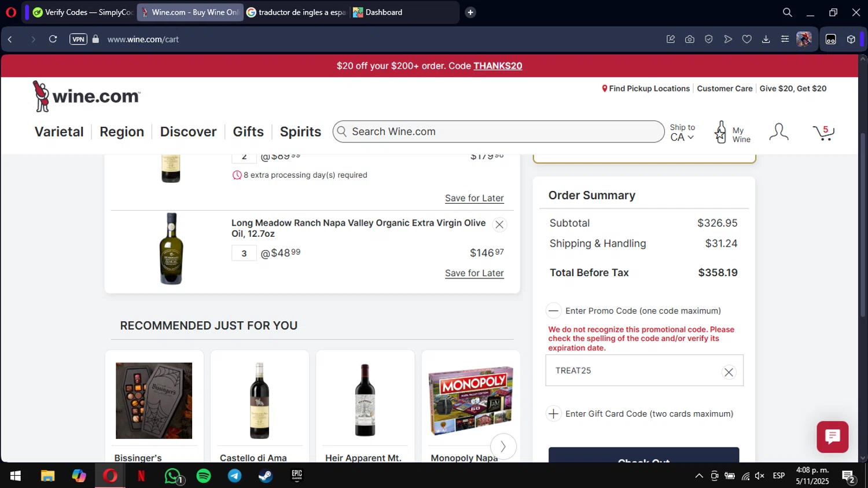Open the ad blocker shield icon
This screenshot has height=488, width=868.
point(709,39)
